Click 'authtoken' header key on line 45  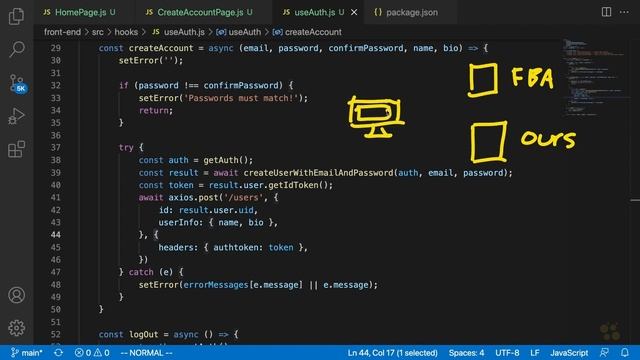[236, 247]
